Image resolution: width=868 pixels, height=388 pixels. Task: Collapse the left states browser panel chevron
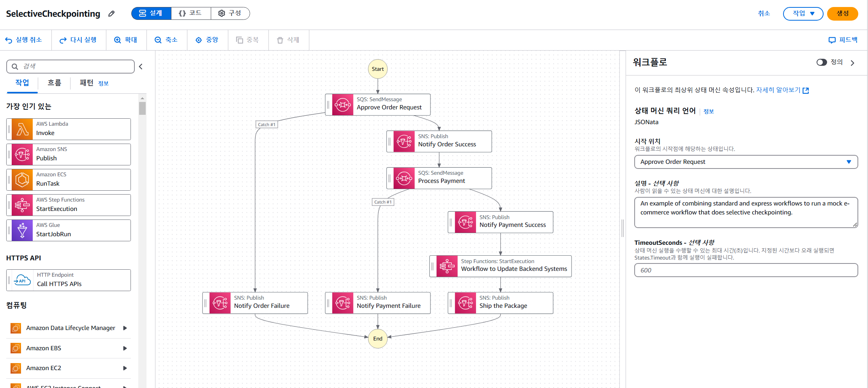(x=141, y=67)
